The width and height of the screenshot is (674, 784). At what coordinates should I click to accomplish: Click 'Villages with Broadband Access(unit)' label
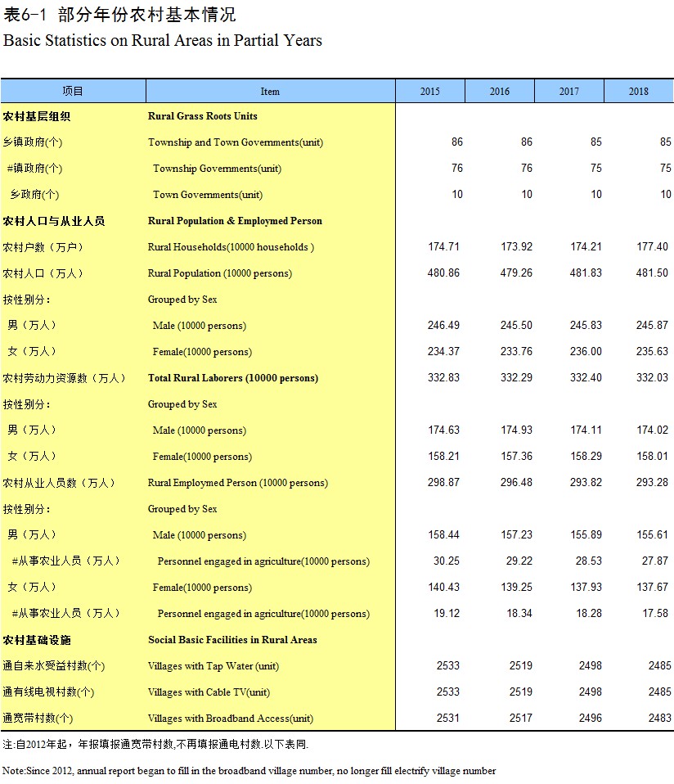tap(231, 719)
